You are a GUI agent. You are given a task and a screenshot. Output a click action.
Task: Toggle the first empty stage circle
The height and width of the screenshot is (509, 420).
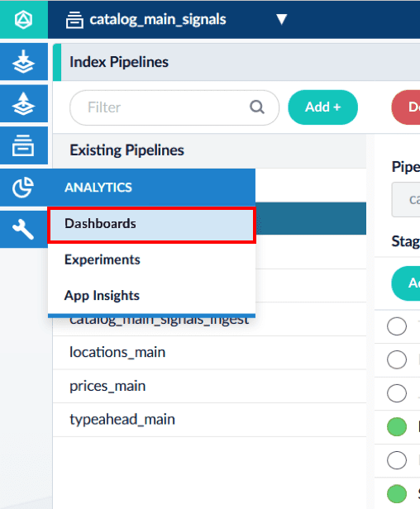[x=397, y=326]
